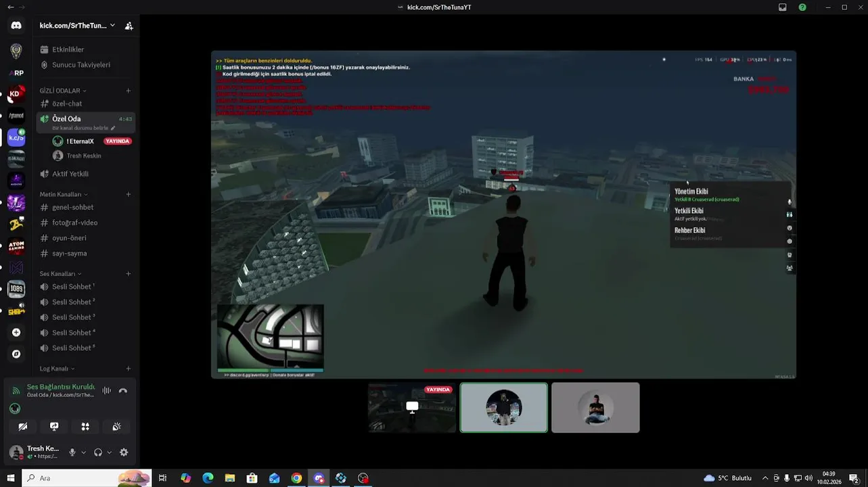The height and width of the screenshot is (487, 868).
Task: Open weather widget 5°C Bulutlu
Action: [x=728, y=478]
